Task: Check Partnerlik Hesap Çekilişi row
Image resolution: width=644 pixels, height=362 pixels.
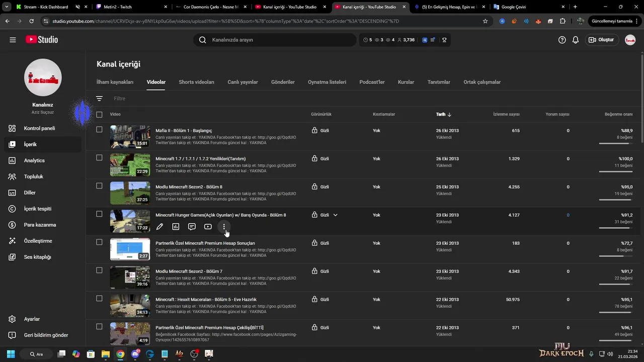Action: (99, 327)
